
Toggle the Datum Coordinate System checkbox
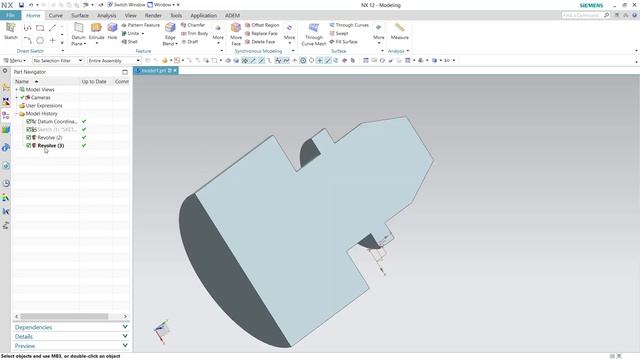click(29, 122)
